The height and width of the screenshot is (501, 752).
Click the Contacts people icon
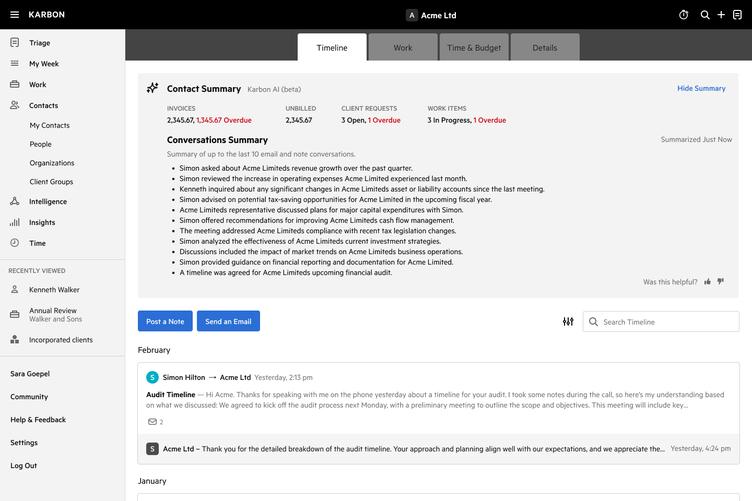pos(15,105)
